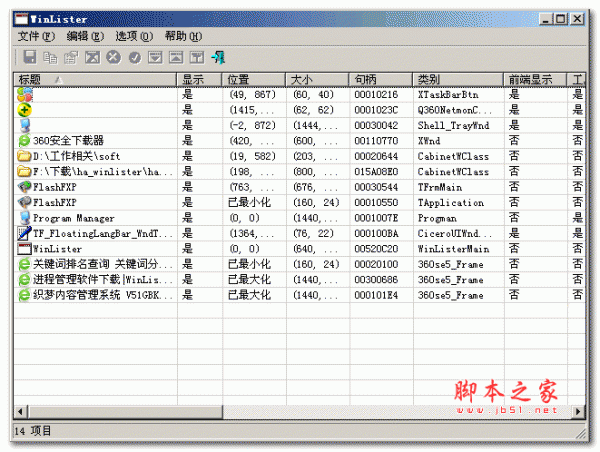600x452 pixels.
Task: Click the round X toolbar icon
Action: pyautogui.click(x=113, y=57)
